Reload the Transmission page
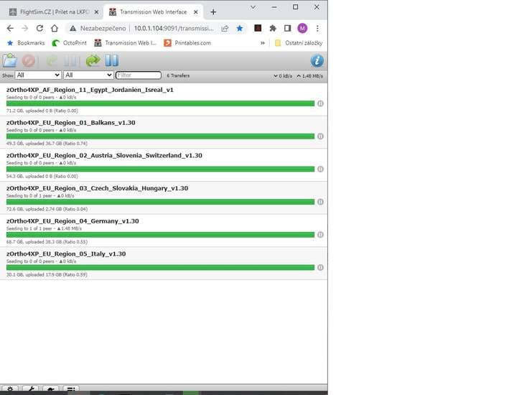The width and height of the screenshot is (532, 395). [39, 29]
